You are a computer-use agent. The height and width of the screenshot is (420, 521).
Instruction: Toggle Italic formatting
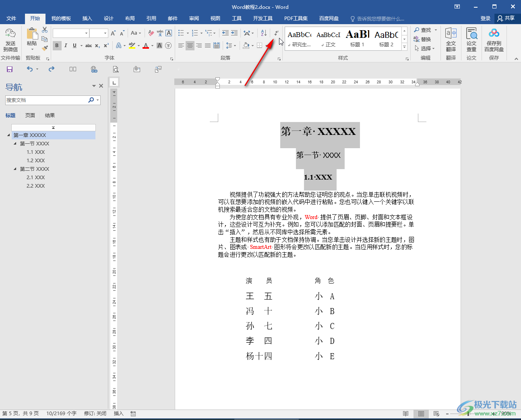coord(66,46)
